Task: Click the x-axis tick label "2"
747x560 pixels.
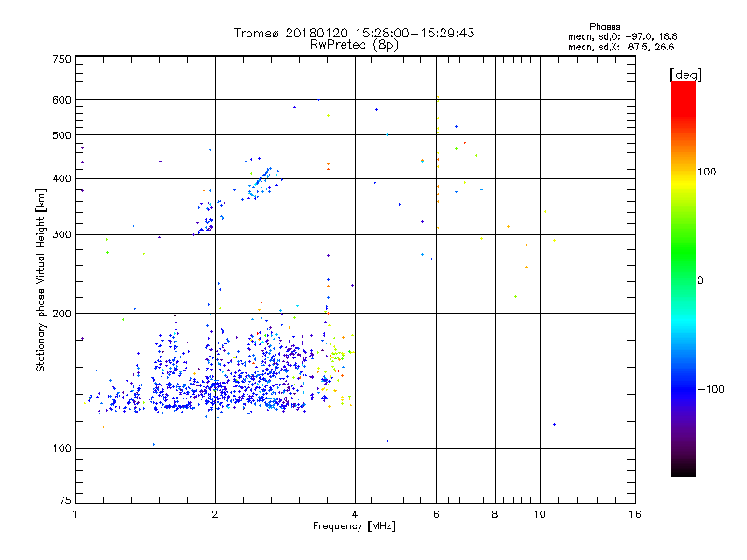Action: 215,514
